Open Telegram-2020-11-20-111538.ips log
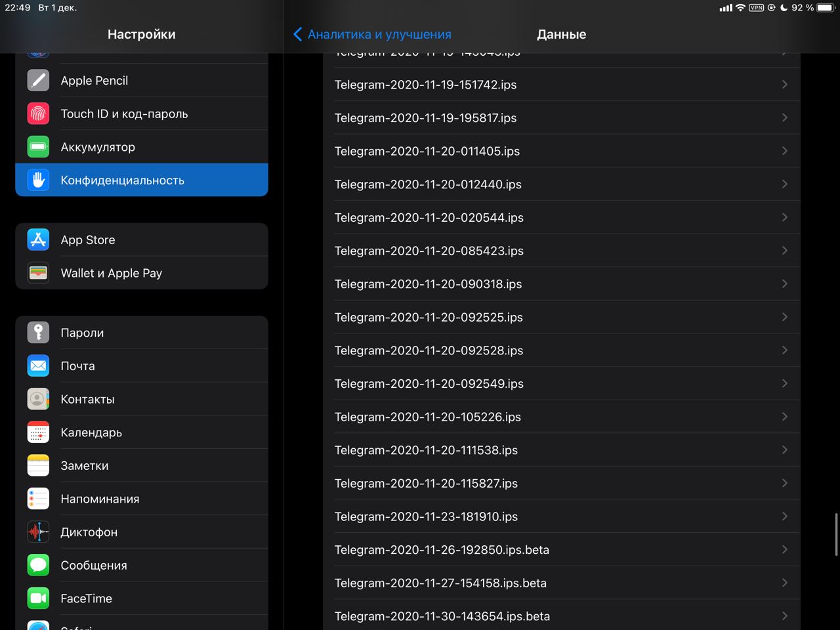The width and height of the screenshot is (840, 630). click(x=562, y=450)
